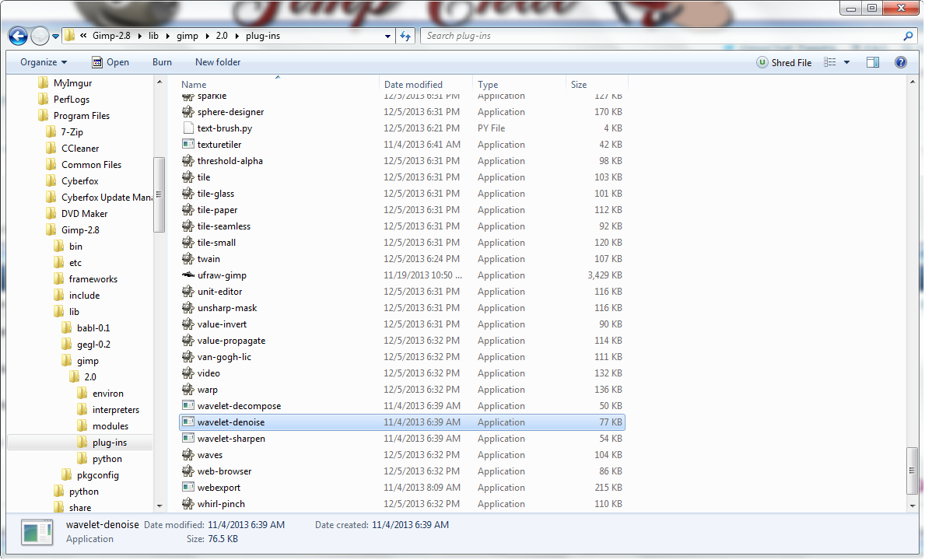
Task: Click the texturetiler application icon
Action: point(187,145)
